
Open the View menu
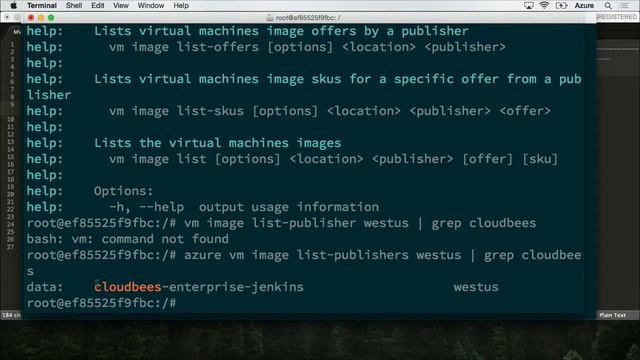pos(120,6)
